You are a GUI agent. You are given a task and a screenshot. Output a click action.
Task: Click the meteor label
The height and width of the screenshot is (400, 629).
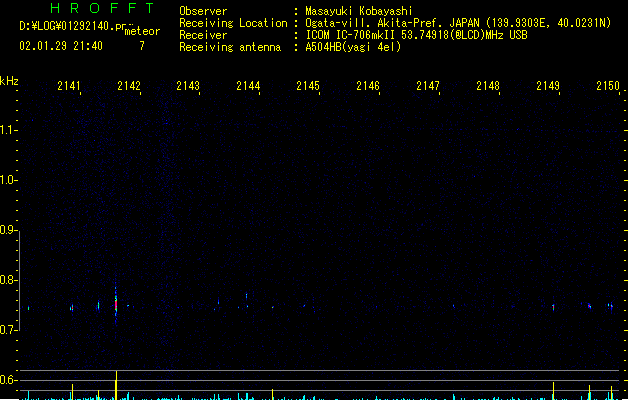point(142,31)
